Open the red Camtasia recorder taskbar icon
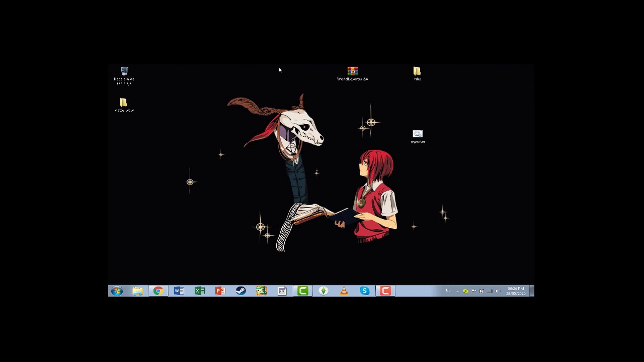The height and width of the screenshot is (362, 644). click(385, 291)
